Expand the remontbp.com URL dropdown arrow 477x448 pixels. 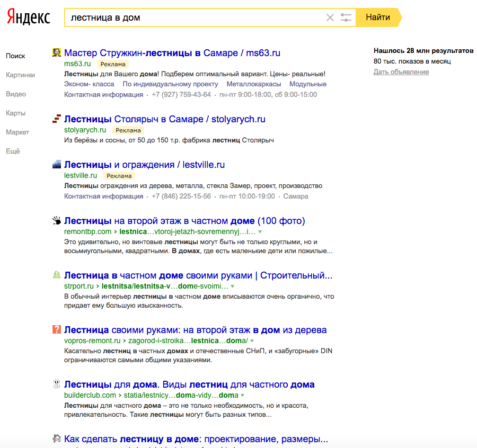(260, 232)
